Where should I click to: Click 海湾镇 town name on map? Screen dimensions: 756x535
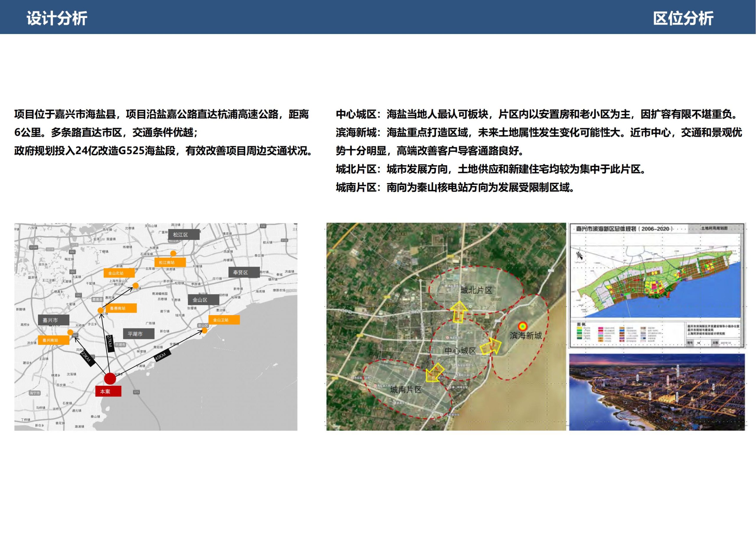pyautogui.click(x=260, y=291)
